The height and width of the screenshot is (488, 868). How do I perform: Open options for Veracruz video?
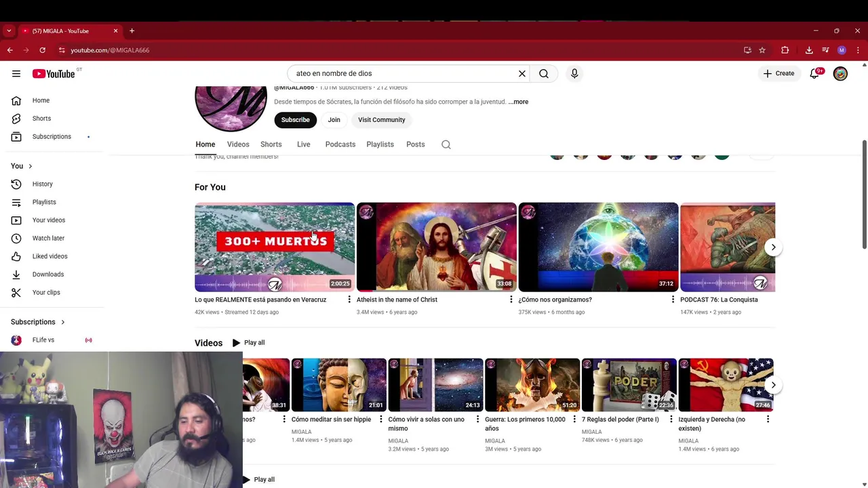click(349, 300)
